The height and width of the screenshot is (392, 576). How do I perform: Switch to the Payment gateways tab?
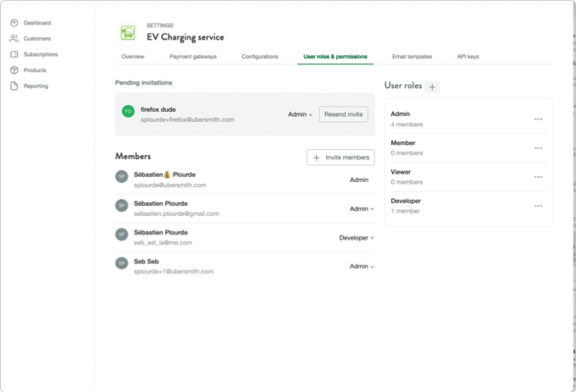tap(192, 57)
